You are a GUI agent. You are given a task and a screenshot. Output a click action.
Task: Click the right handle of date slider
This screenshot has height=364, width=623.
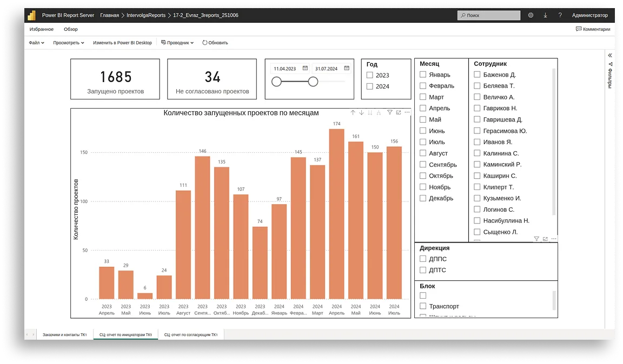click(313, 82)
